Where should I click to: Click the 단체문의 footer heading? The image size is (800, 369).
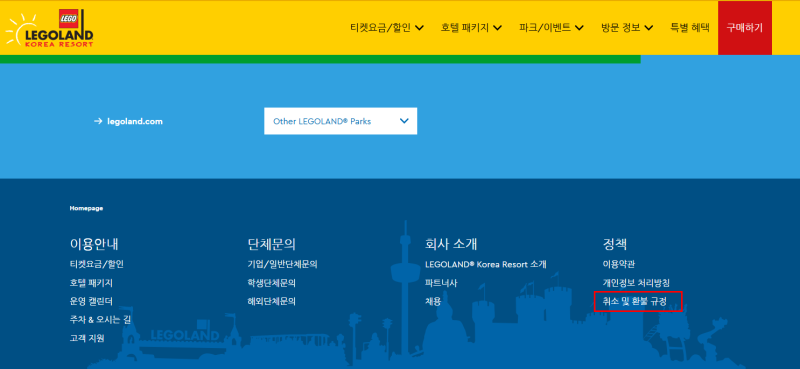coord(271,243)
